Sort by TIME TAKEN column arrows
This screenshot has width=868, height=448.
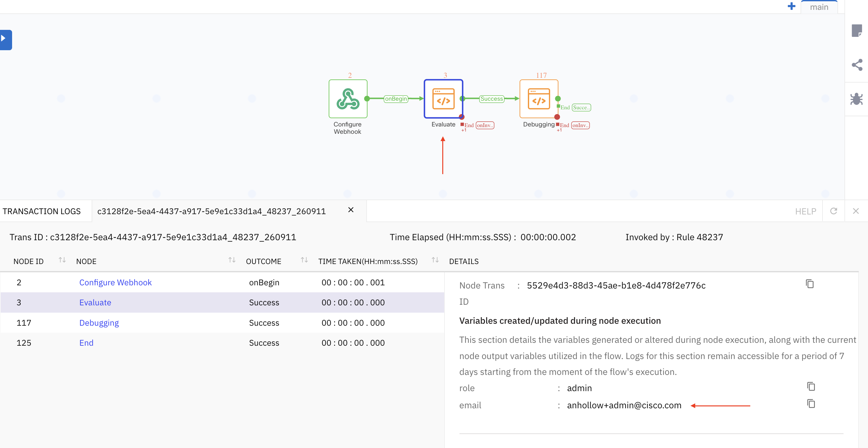435,260
